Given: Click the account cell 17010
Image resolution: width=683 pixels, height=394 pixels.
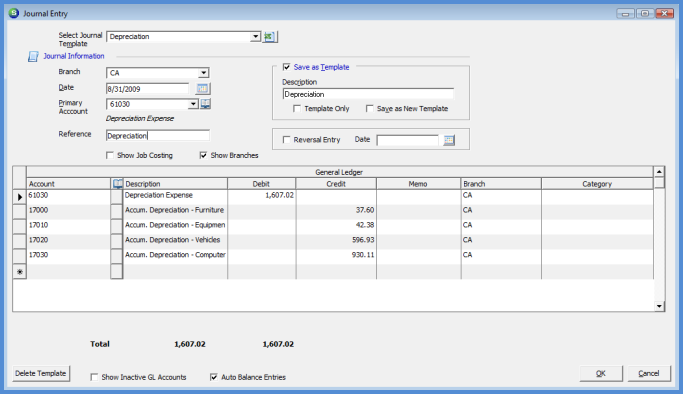Looking at the screenshot, I should coord(68,227).
